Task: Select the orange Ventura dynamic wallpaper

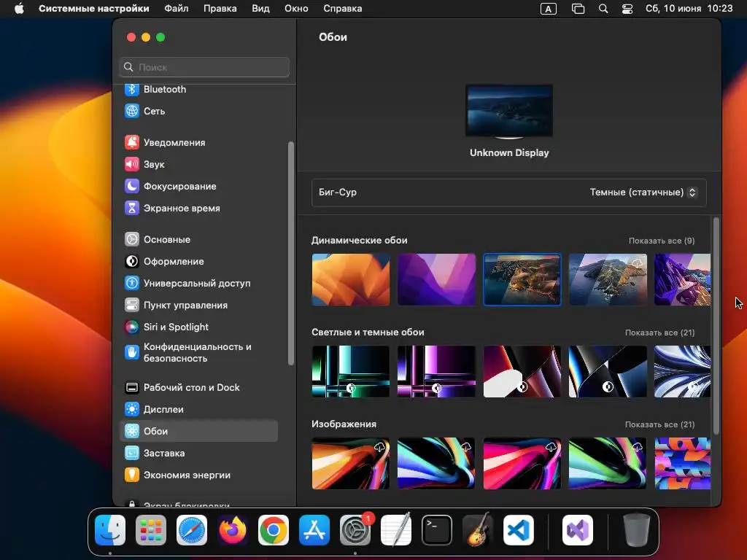Action: 351,279
